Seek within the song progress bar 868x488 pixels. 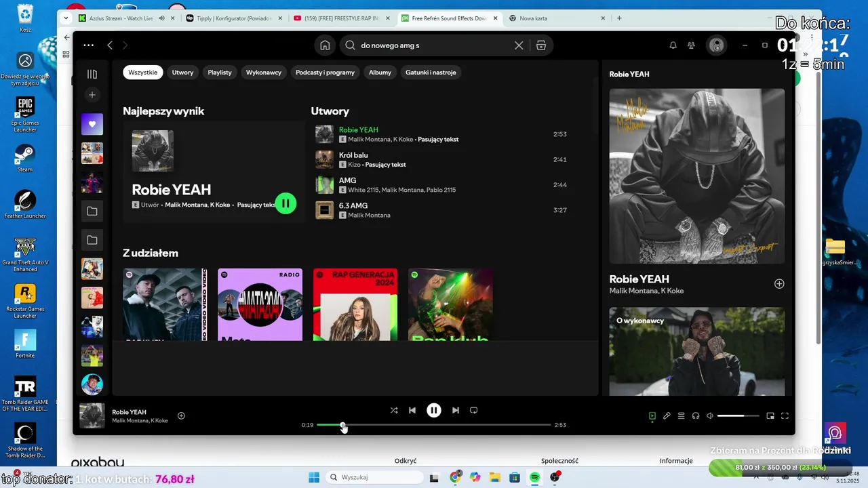[x=433, y=425]
